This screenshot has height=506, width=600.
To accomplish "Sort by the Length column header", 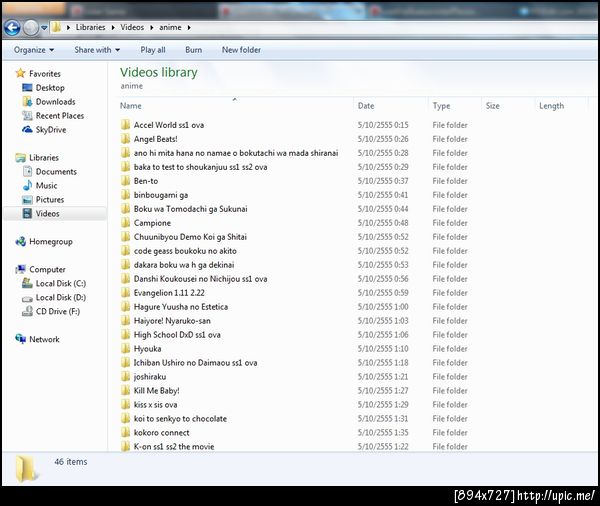I will point(551,106).
